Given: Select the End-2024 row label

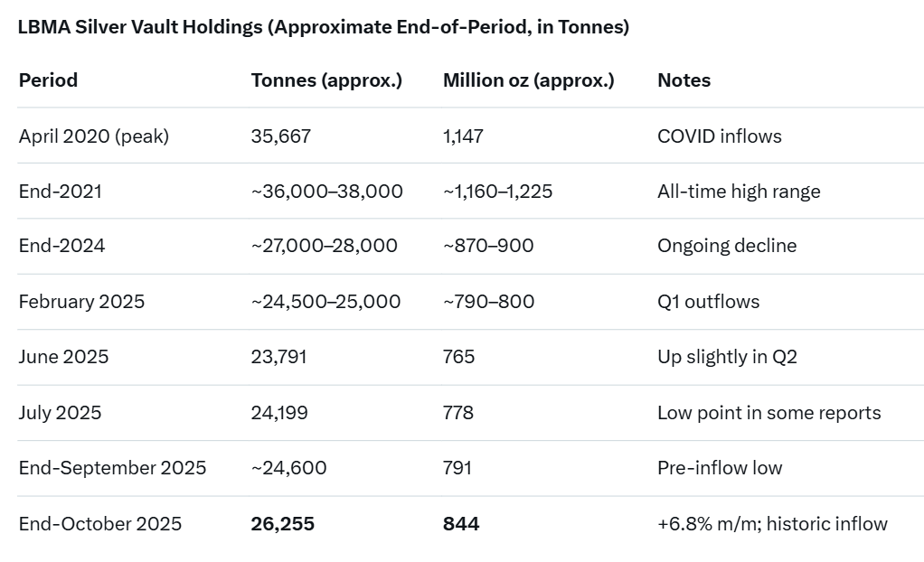Looking at the screenshot, I should (x=61, y=246).
